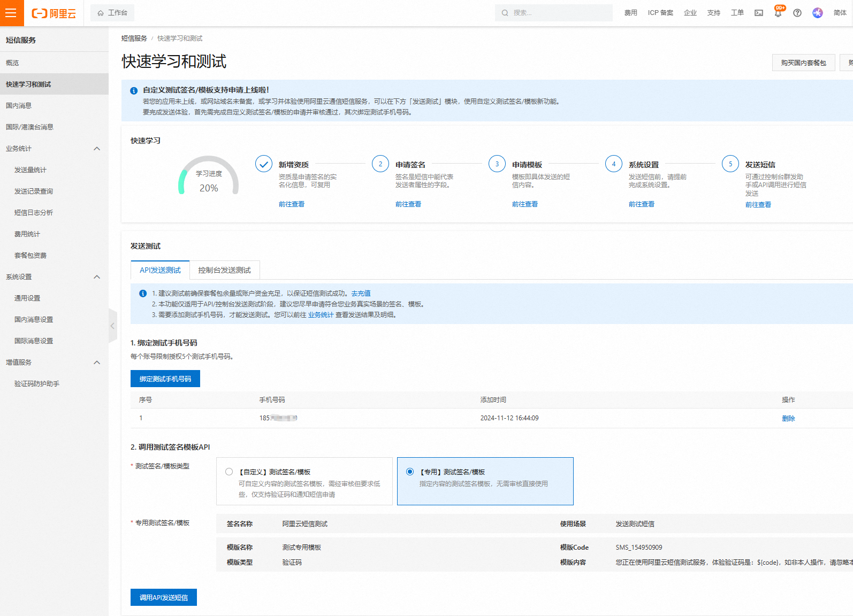853x616 pixels.
Task: Open 验证码防护助手 in the sidebar
Action: (x=54, y=383)
